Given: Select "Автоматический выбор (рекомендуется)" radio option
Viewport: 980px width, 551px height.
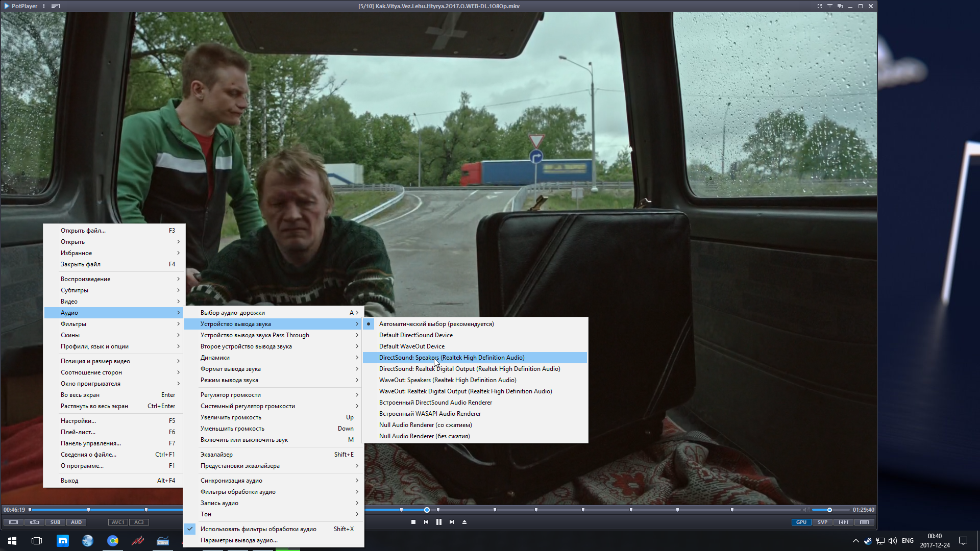Looking at the screenshot, I should click(436, 324).
